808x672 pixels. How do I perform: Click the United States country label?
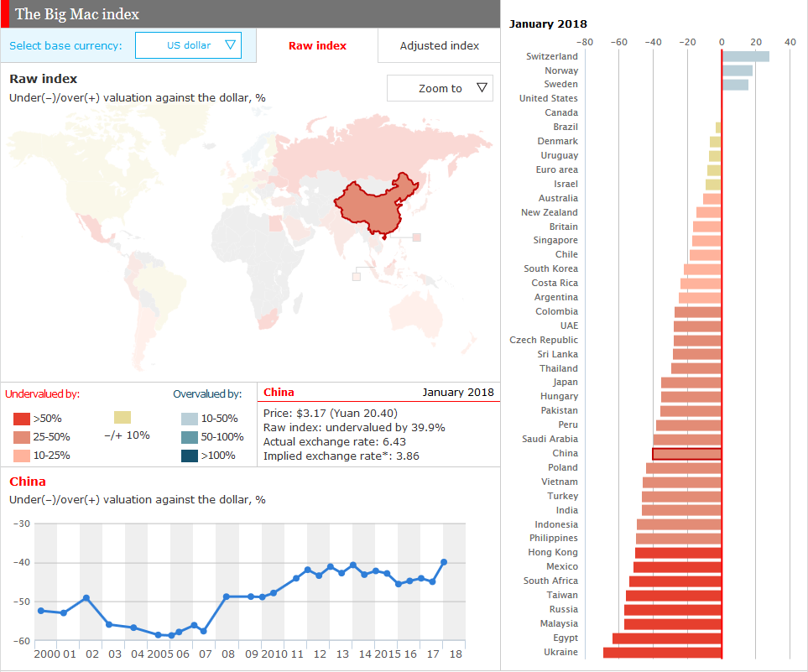(x=548, y=98)
